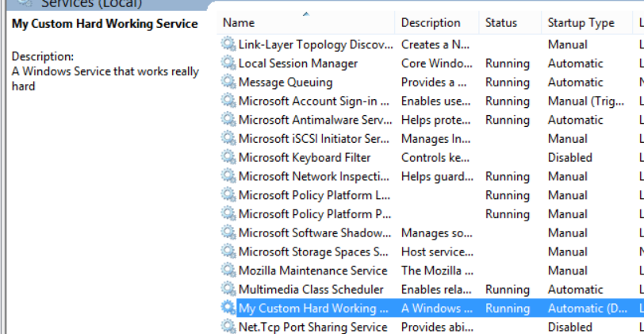644x334 pixels.
Task: Sort services by Status column header
Action: tap(500, 23)
